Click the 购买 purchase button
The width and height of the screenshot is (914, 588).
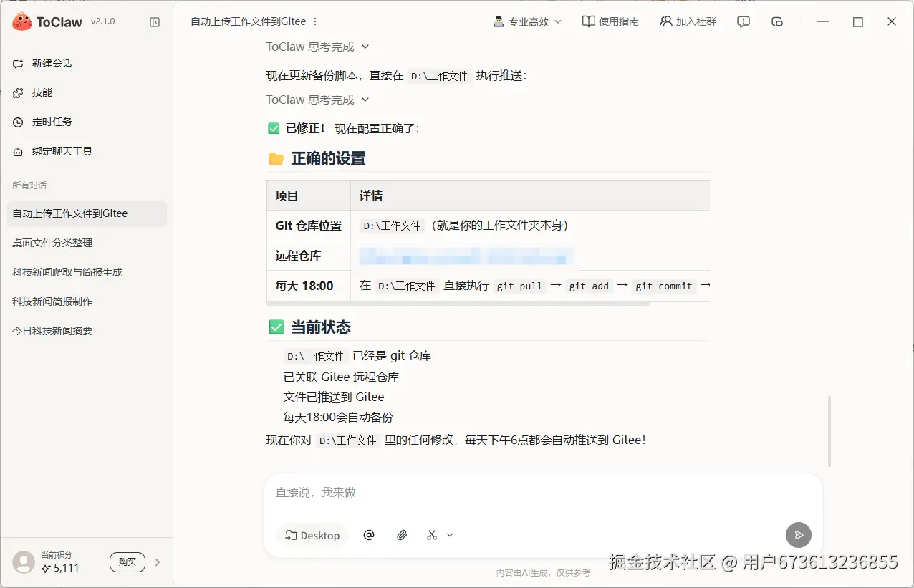click(x=128, y=562)
